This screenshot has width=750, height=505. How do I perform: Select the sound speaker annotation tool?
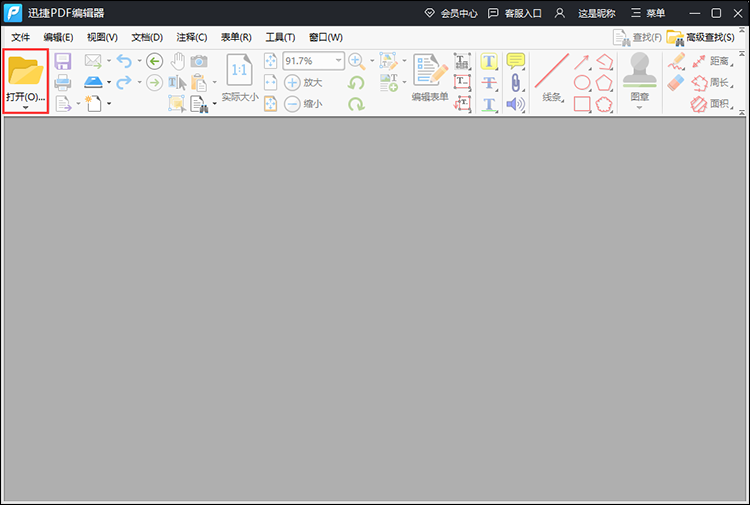point(516,104)
